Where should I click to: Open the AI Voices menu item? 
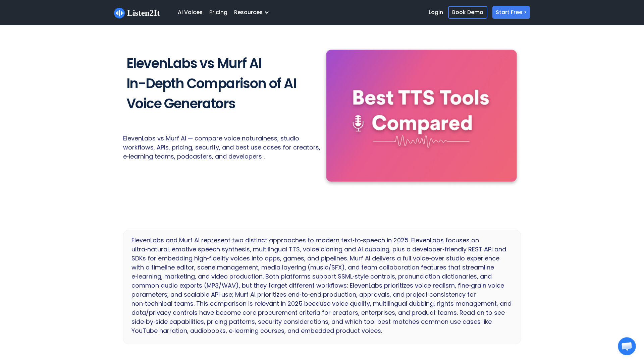[x=190, y=12]
